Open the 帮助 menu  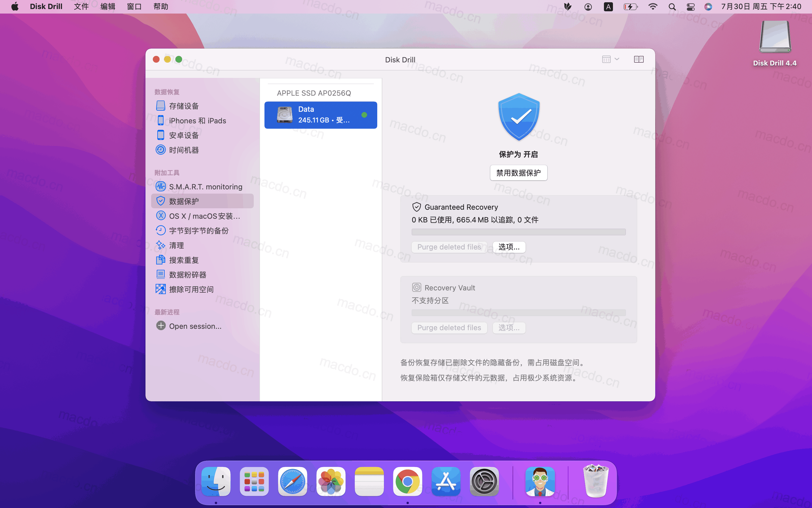[x=161, y=6]
